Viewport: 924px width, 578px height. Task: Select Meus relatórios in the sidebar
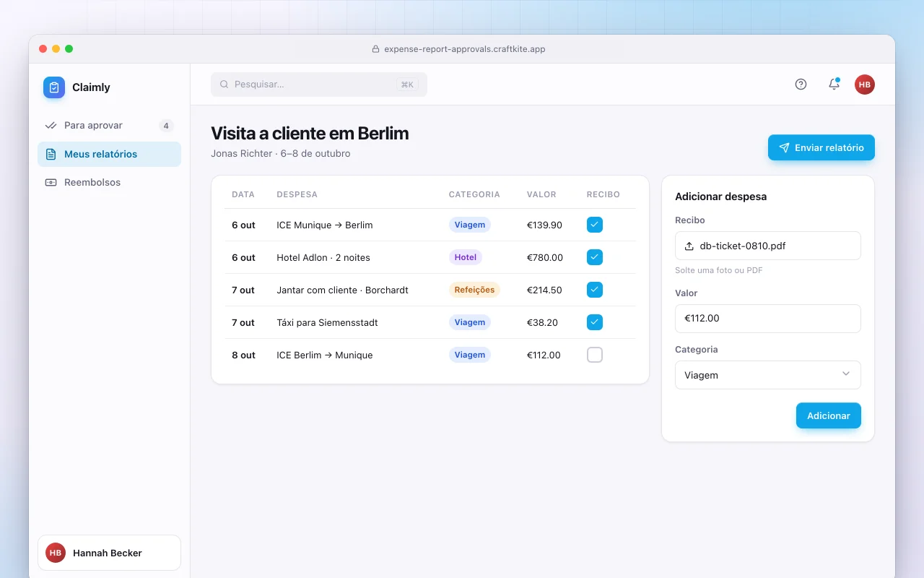(x=109, y=154)
